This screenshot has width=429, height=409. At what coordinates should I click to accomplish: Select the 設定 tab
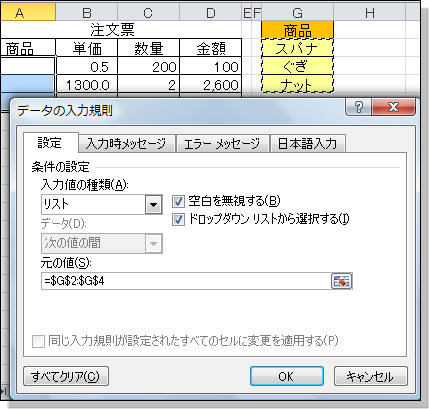pyautogui.click(x=50, y=143)
